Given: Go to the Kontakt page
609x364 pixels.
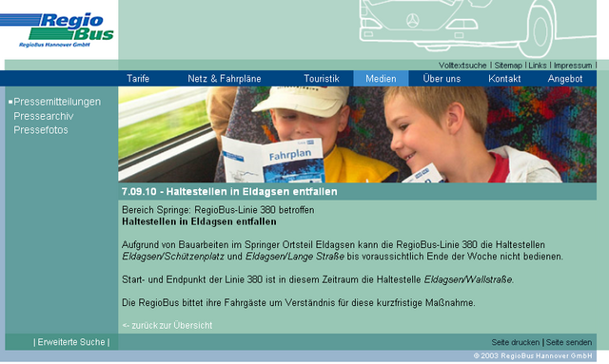Looking at the screenshot, I should [x=504, y=79].
